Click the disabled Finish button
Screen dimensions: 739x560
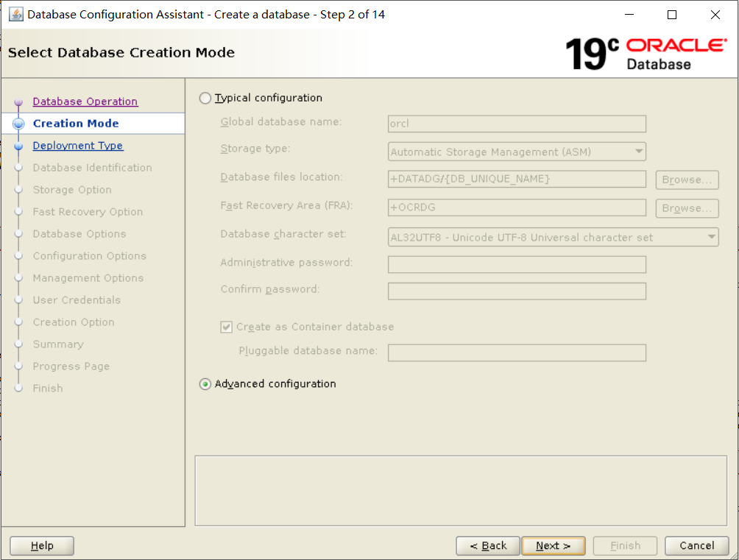tap(625, 546)
